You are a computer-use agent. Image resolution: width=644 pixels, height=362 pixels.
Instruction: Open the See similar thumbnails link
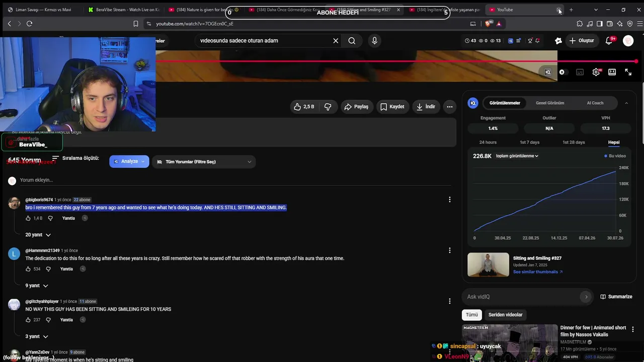(x=538, y=272)
